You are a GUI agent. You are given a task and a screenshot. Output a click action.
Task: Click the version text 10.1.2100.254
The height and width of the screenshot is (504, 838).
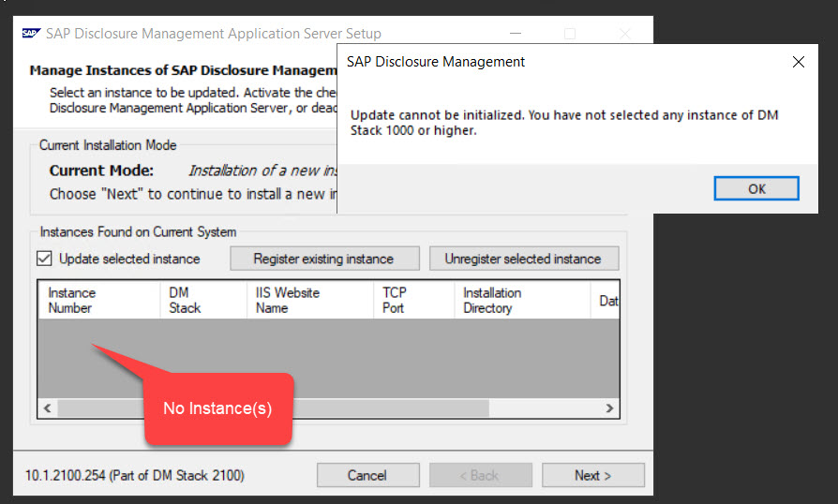pos(66,475)
